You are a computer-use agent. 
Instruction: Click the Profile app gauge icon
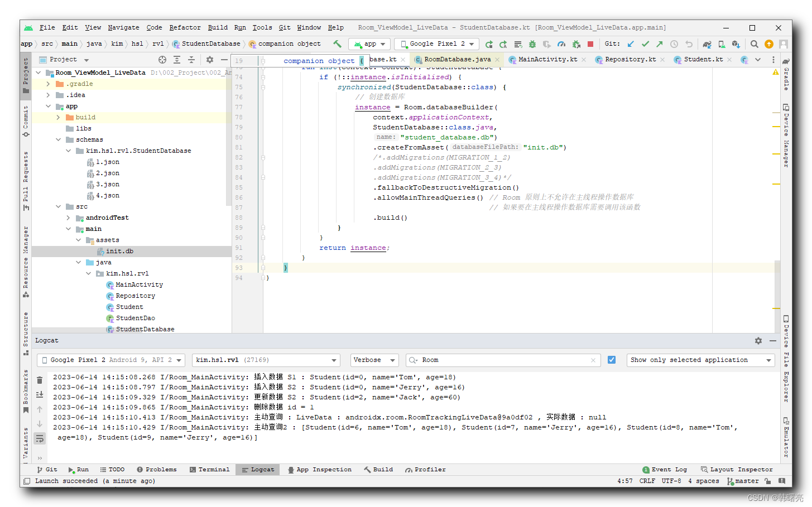coord(561,44)
